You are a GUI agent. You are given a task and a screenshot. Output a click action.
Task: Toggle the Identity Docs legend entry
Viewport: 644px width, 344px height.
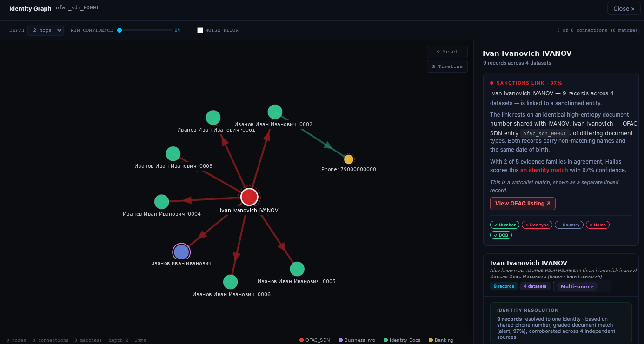(402, 340)
